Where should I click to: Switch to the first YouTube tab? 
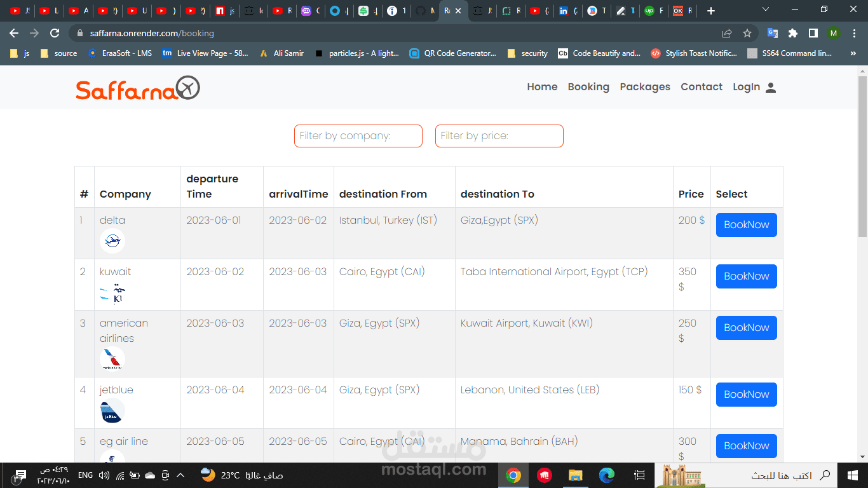20,11
